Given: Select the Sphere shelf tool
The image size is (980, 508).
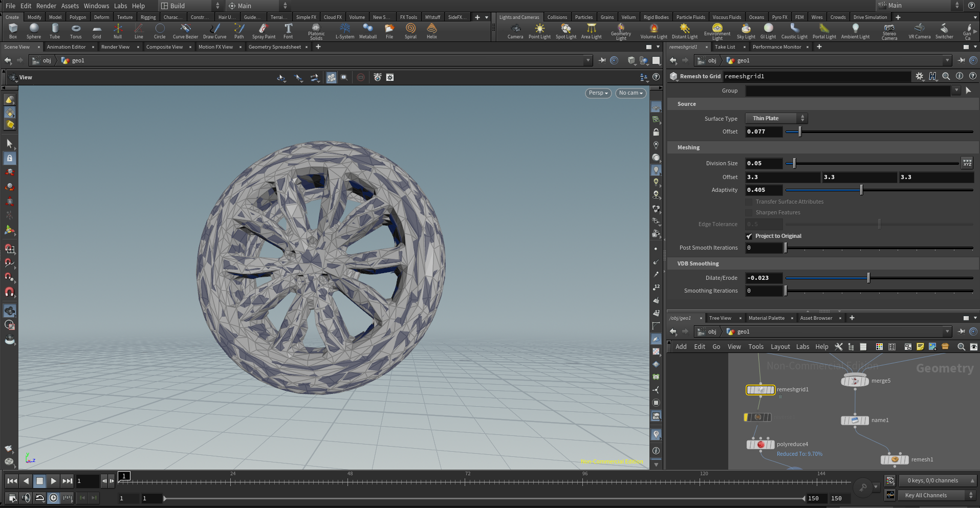Looking at the screenshot, I should click(x=34, y=31).
